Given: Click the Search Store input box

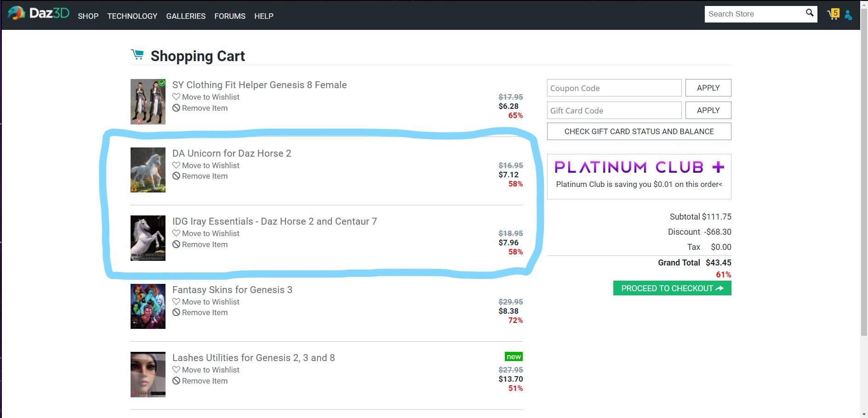Looking at the screenshot, I should pyautogui.click(x=754, y=14).
